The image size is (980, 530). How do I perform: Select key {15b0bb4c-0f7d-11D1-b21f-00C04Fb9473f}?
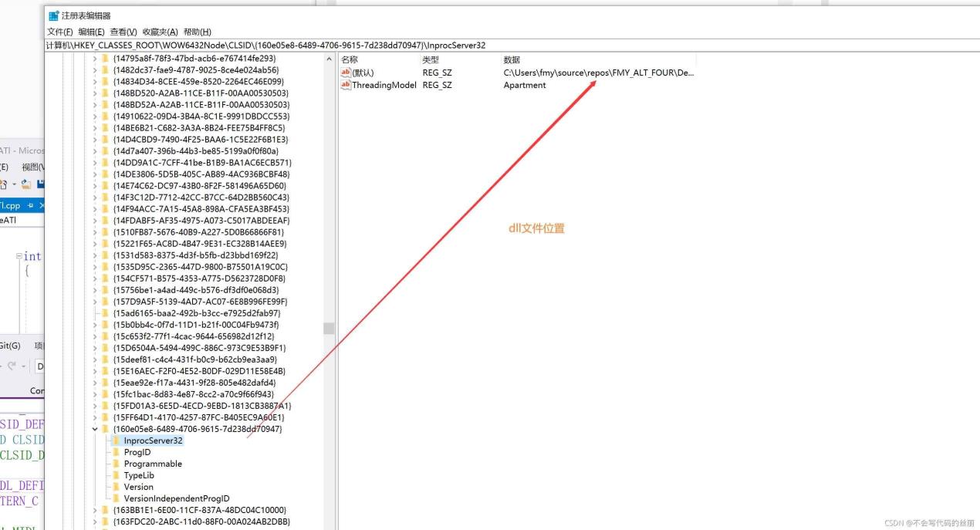coord(196,325)
